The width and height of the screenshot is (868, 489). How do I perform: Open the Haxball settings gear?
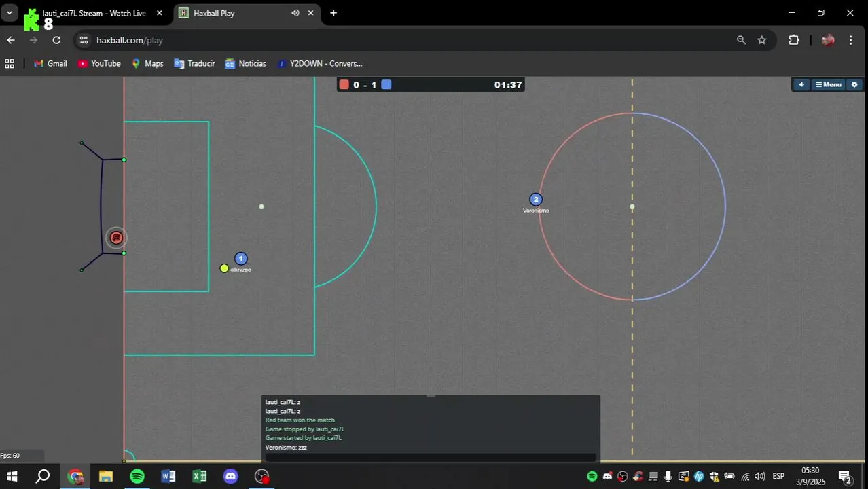coord(854,84)
